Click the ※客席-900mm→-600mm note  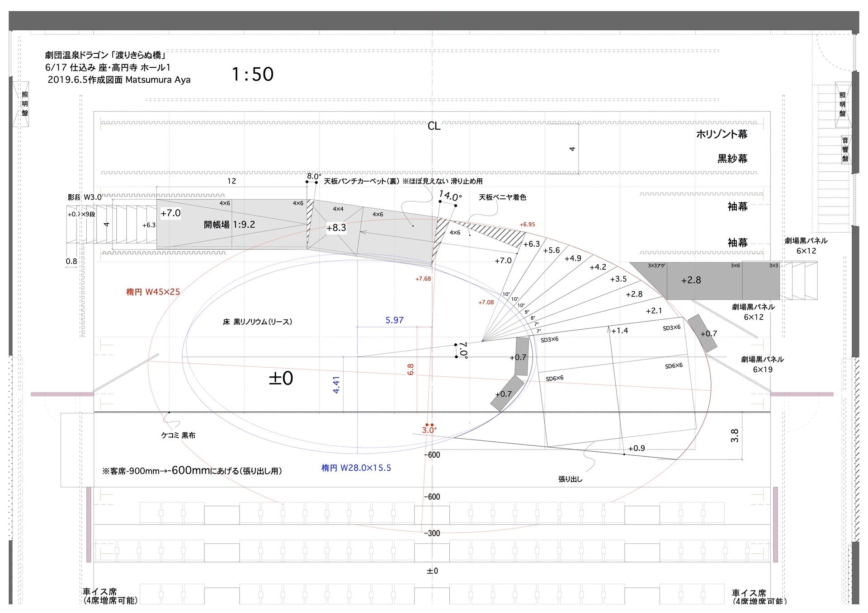click(x=192, y=471)
